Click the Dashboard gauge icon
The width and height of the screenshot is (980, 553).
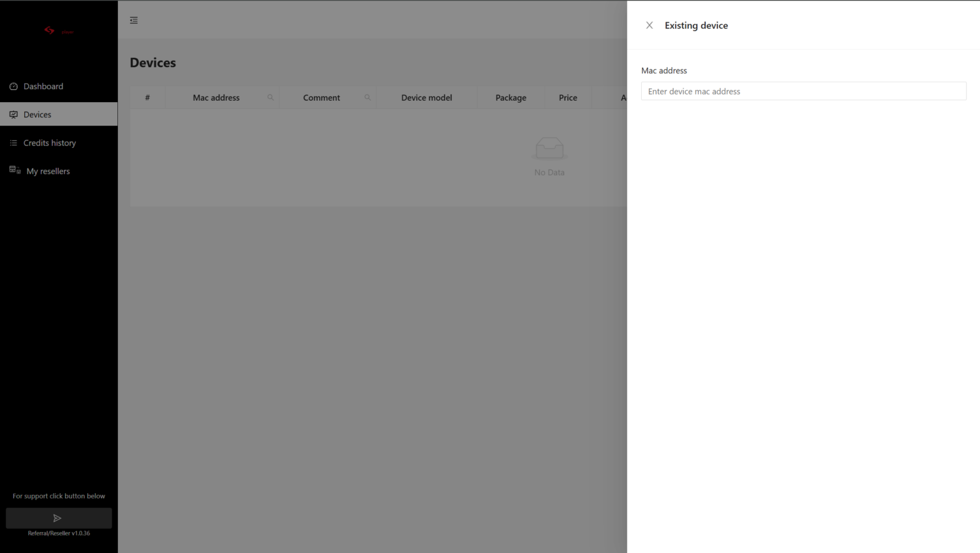point(13,85)
